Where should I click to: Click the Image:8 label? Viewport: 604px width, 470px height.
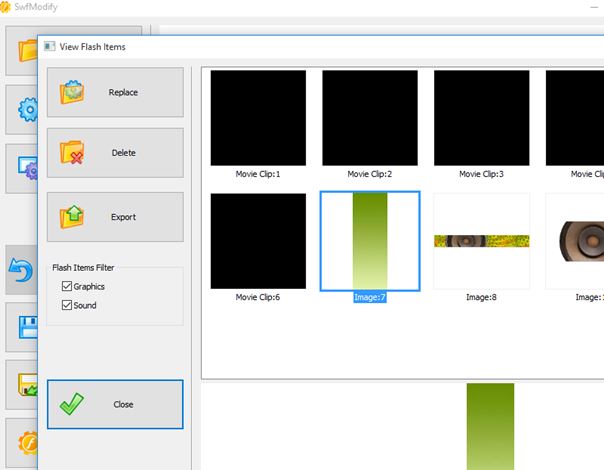click(x=482, y=297)
